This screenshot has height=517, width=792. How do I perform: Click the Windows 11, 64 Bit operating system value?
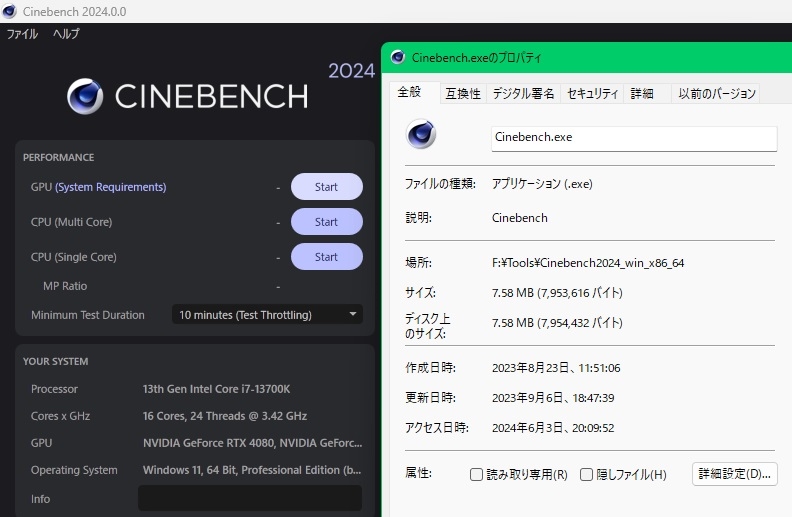(252, 470)
